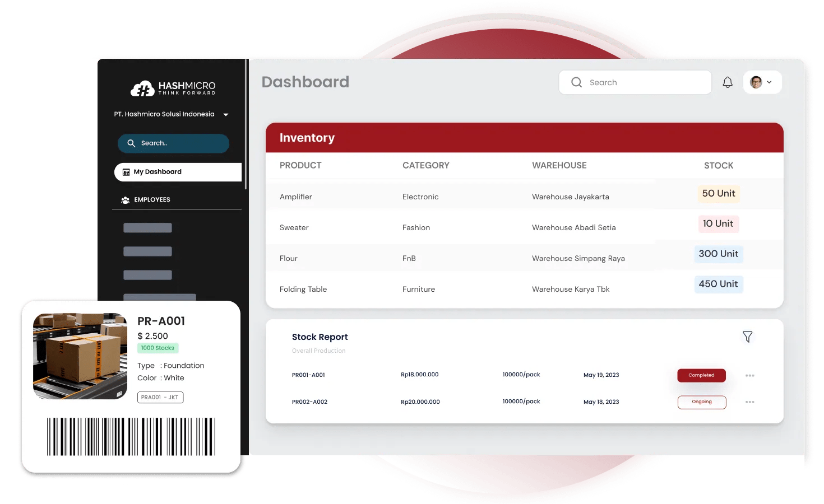Open the Stock Report filter icon
Image resolution: width=824 pixels, height=504 pixels.
point(748,337)
